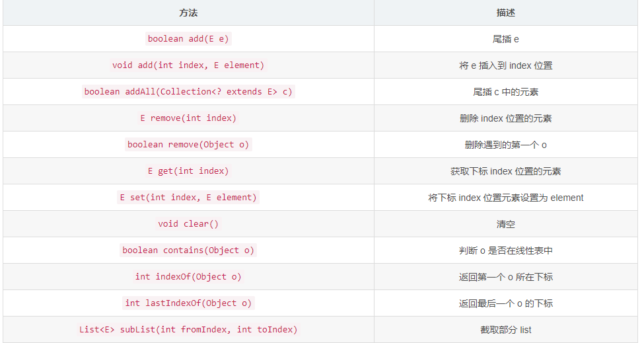This screenshot has width=644, height=343.
Task: Click '截取部分 list' description
Action: (x=505, y=330)
